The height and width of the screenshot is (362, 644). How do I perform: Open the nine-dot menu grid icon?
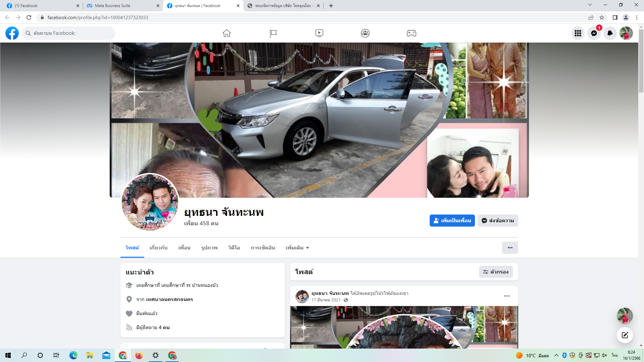pos(578,33)
